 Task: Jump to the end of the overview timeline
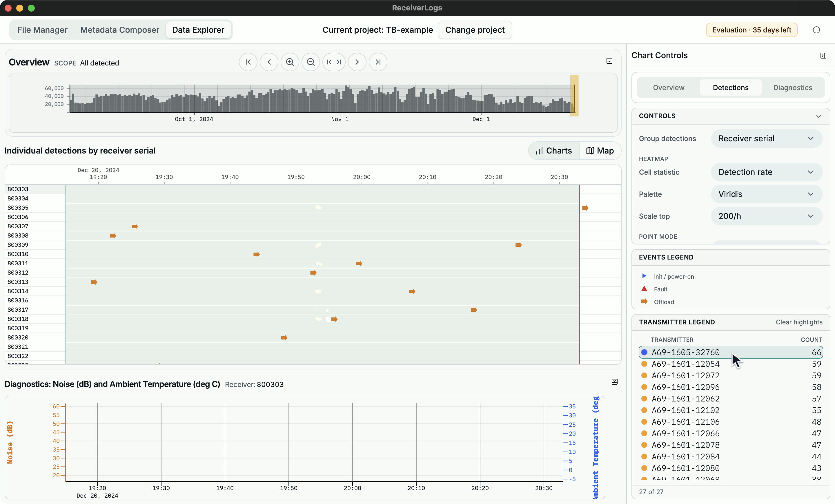[378, 62]
